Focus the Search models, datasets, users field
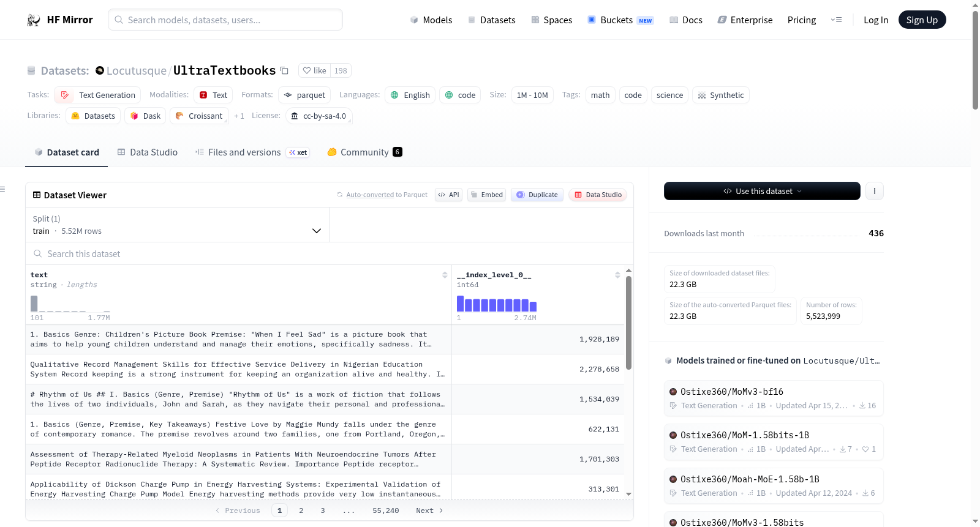The width and height of the screenshot is (980, 527). (x=225, y=20)
